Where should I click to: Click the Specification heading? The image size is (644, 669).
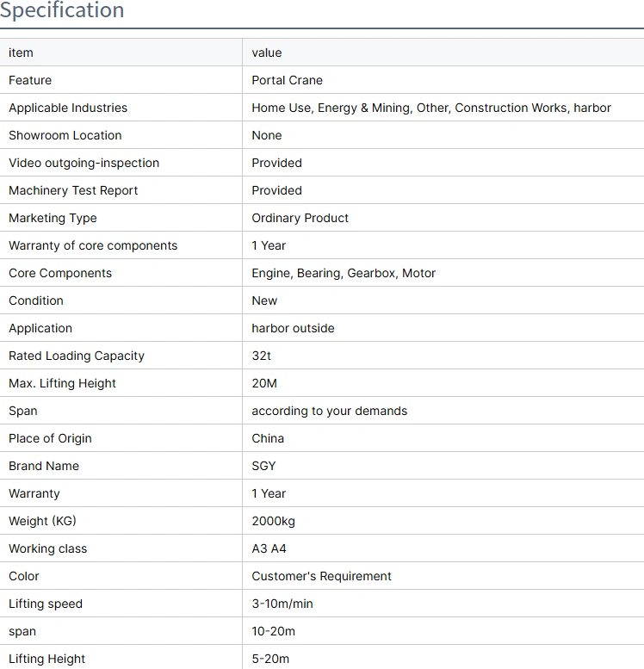(x=62, y=11)
